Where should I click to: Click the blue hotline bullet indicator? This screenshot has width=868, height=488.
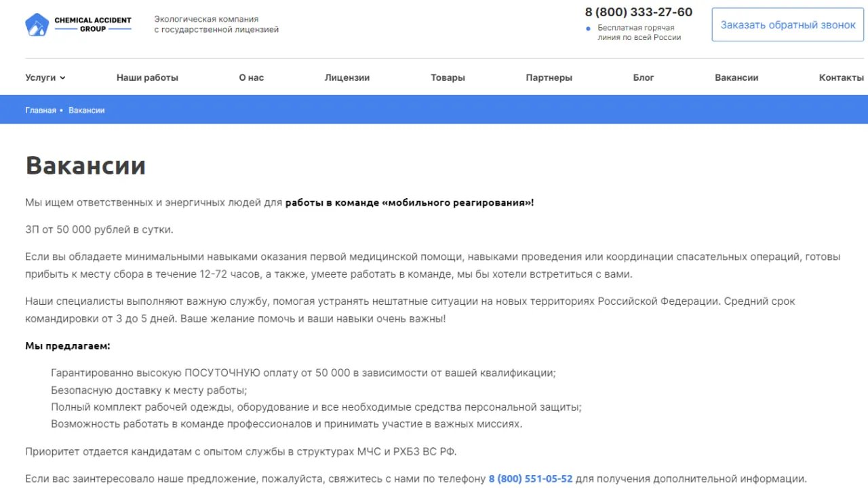tap(587, 29)
